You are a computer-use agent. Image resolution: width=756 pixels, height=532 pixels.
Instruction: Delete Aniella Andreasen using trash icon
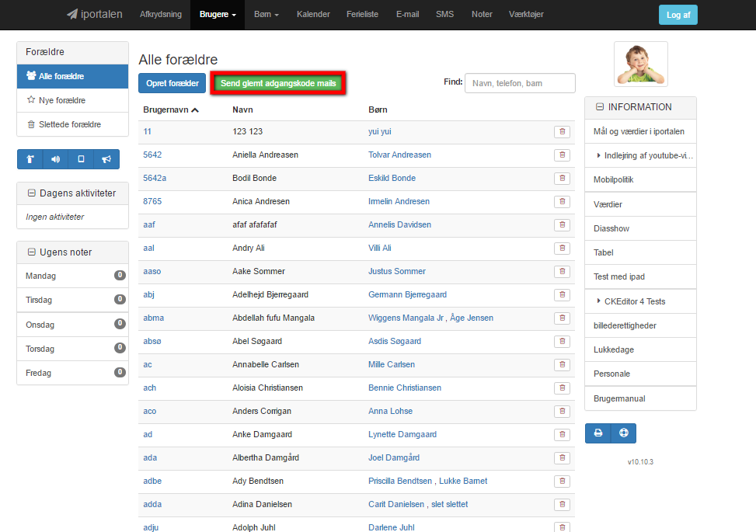tap(563, 155)
